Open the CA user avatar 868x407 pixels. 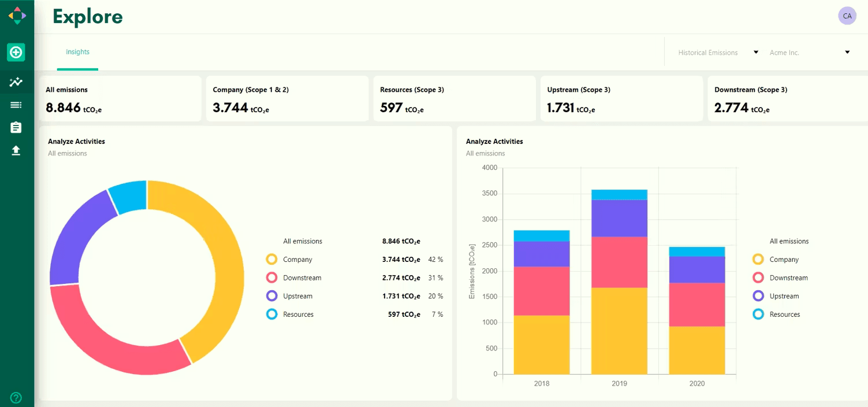point(847,16)
